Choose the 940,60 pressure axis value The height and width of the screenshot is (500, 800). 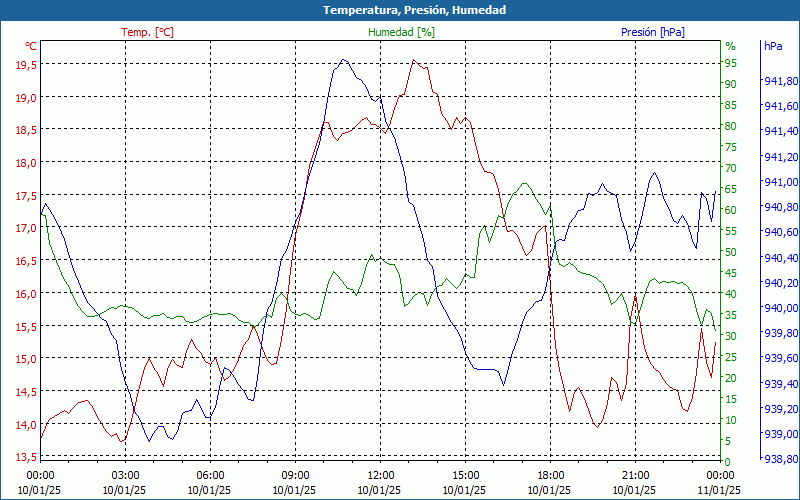click(781, 232)
